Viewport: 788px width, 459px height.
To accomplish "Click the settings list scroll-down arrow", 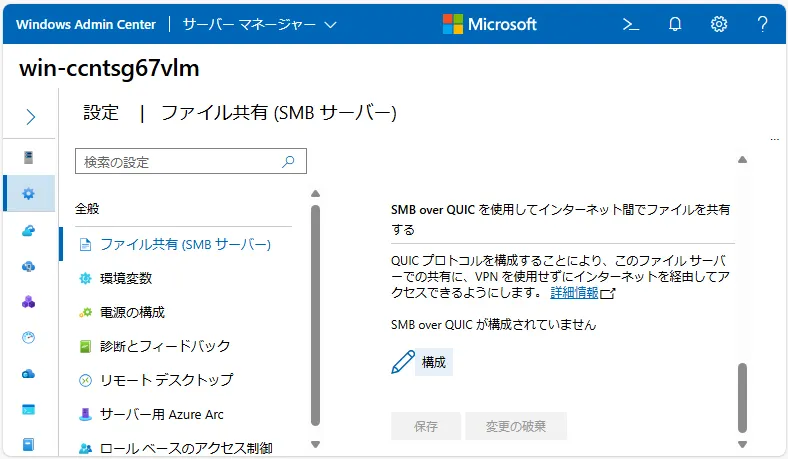I will [315, 444].
